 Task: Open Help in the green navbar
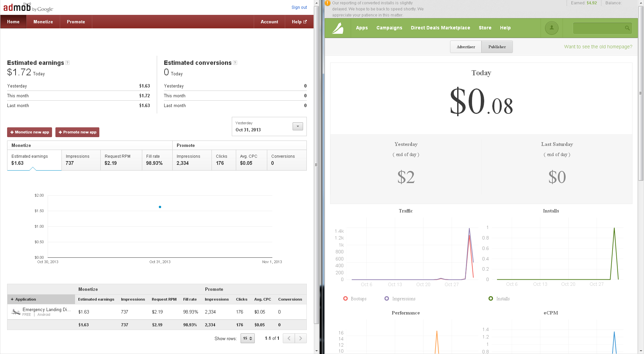click(505, 28)
